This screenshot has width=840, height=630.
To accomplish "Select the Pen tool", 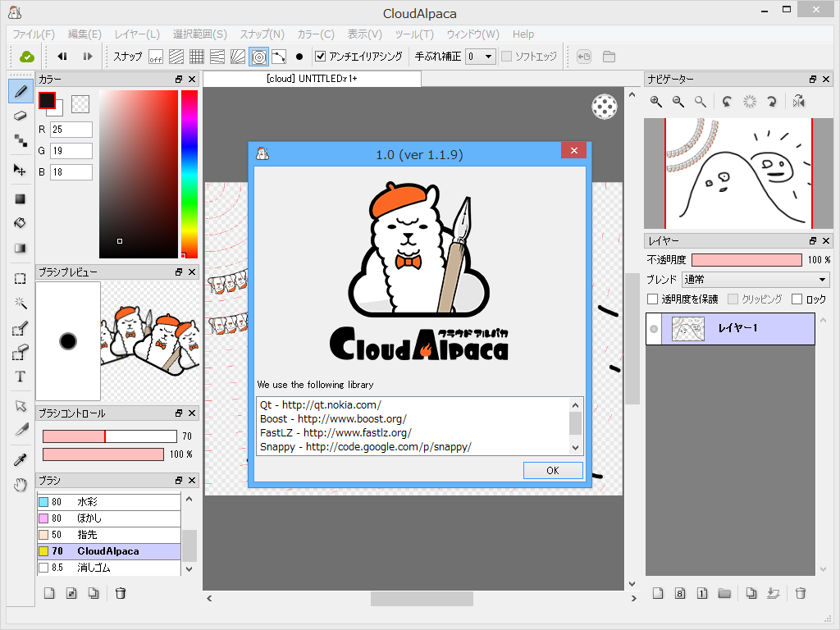I will click(20, 91).
